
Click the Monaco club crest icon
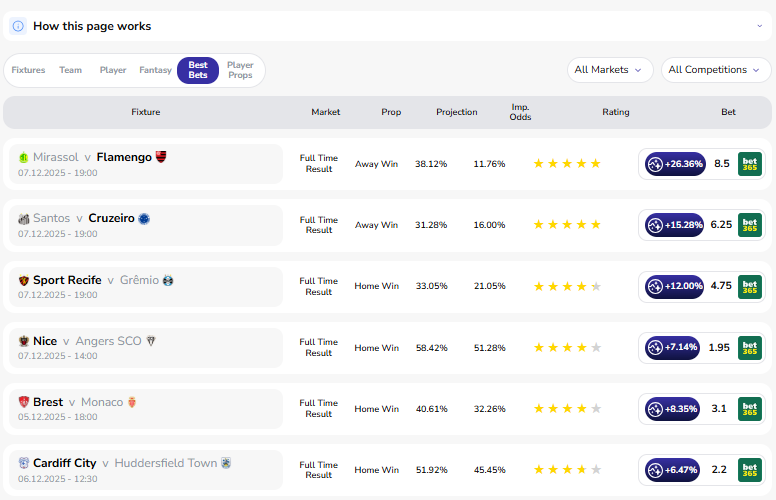[x=132, y=402]
